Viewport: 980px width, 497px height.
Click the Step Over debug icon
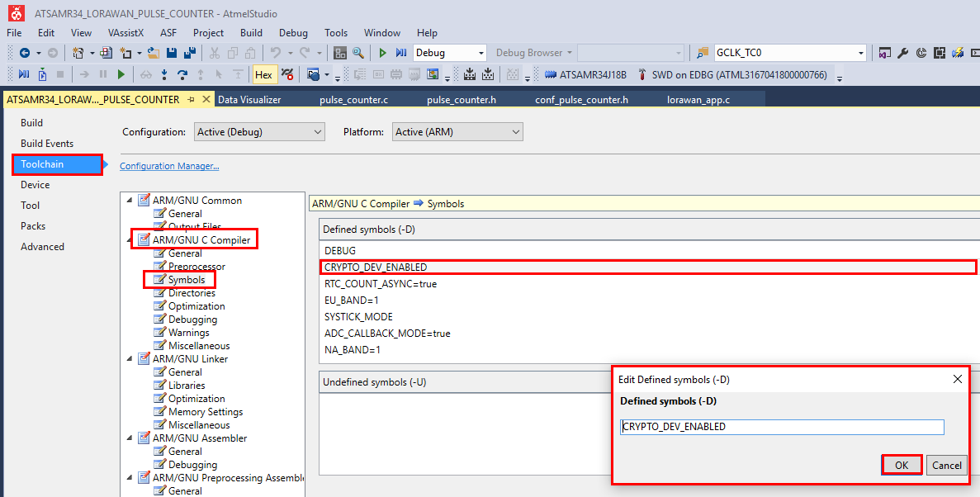click(182, 74)
